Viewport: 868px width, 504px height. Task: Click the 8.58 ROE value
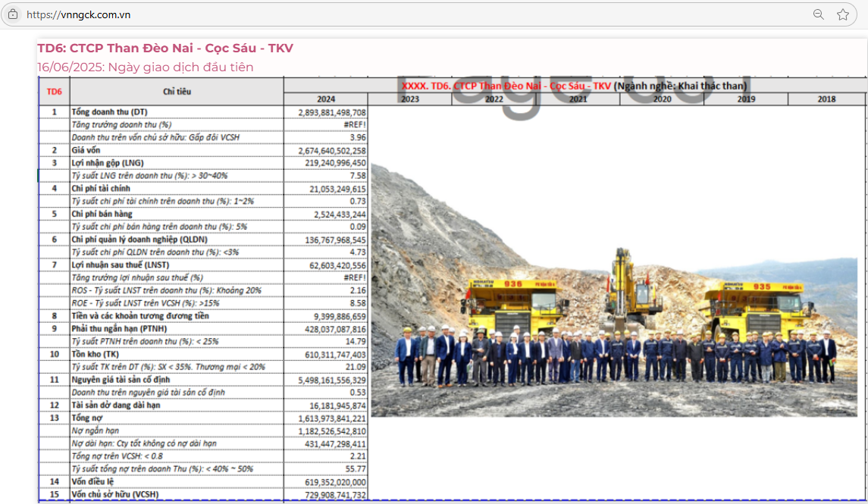[358, 303]
